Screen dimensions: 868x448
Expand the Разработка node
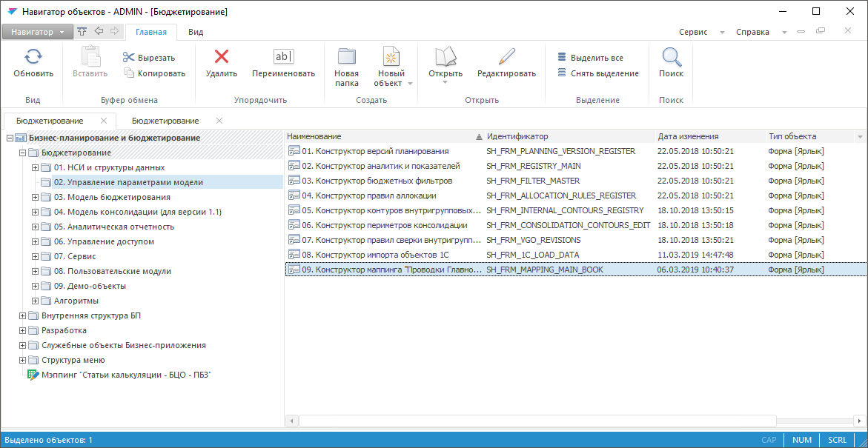tap(22, 331)
